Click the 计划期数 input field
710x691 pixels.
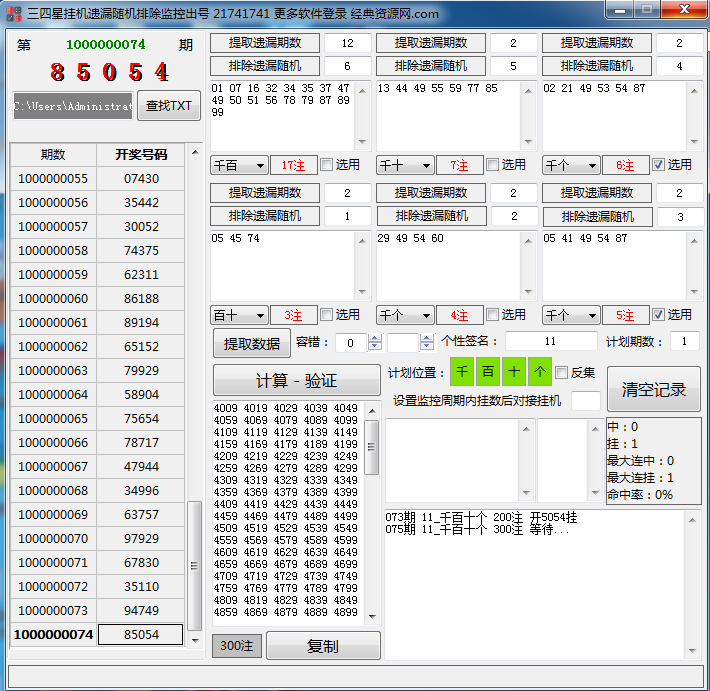[685, 341]
